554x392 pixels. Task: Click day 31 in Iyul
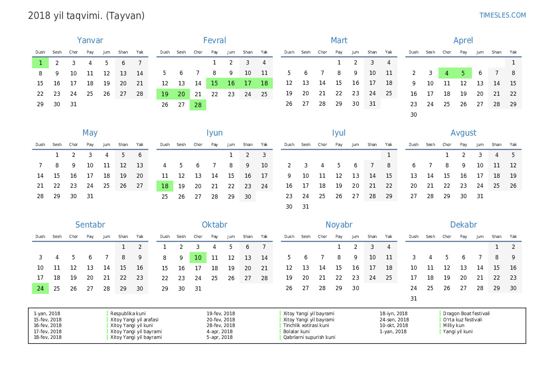pos(306,206)
